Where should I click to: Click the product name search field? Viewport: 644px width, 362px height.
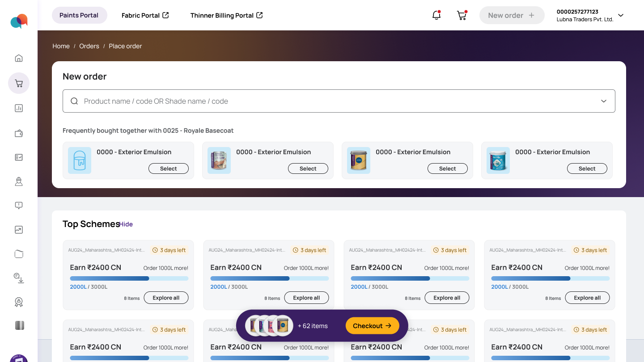coord(339,101)
